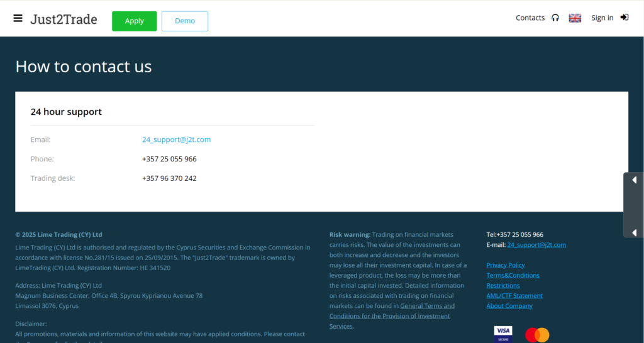Open the Contacts menu link
This screenshot has width=644, height=343.
(x=530, y=18)
